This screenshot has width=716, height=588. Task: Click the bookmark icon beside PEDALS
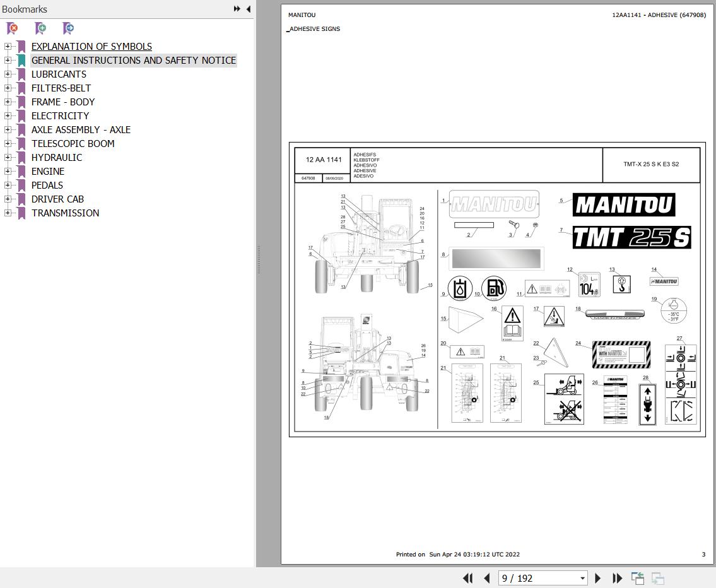21,186
